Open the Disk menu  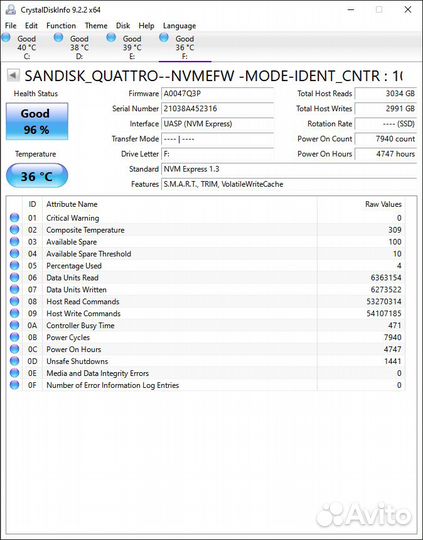[123, 26]
